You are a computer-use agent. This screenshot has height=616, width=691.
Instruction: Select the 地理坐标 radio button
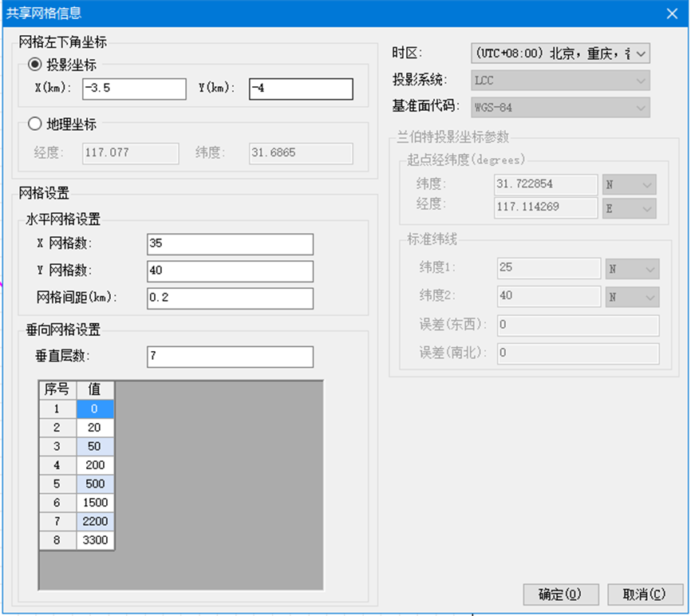tap(34, 124)
